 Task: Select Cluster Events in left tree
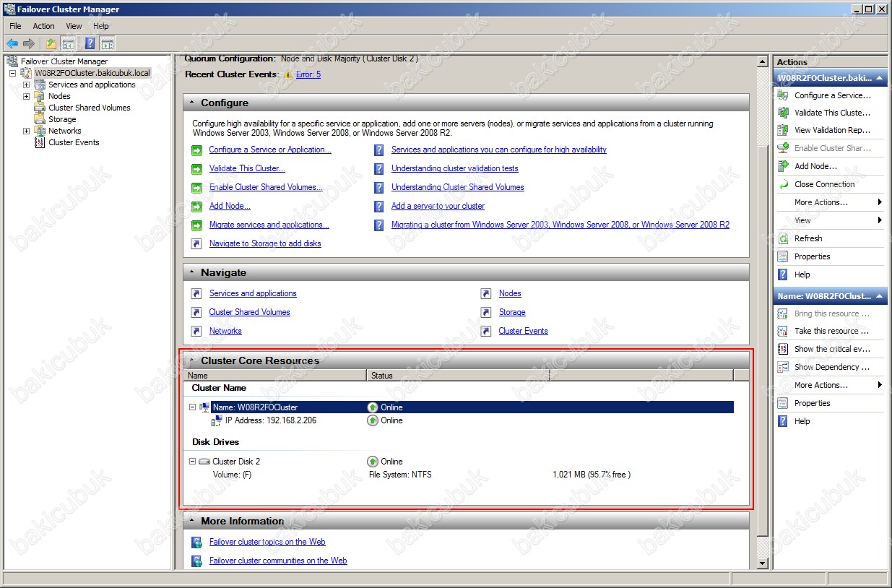pyautogui.click(x=74, y=142)
